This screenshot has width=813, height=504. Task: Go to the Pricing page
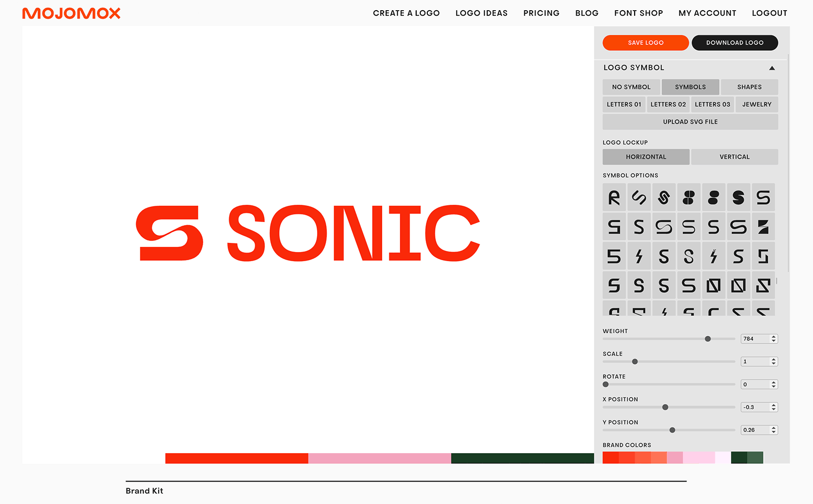coord(541,13)
